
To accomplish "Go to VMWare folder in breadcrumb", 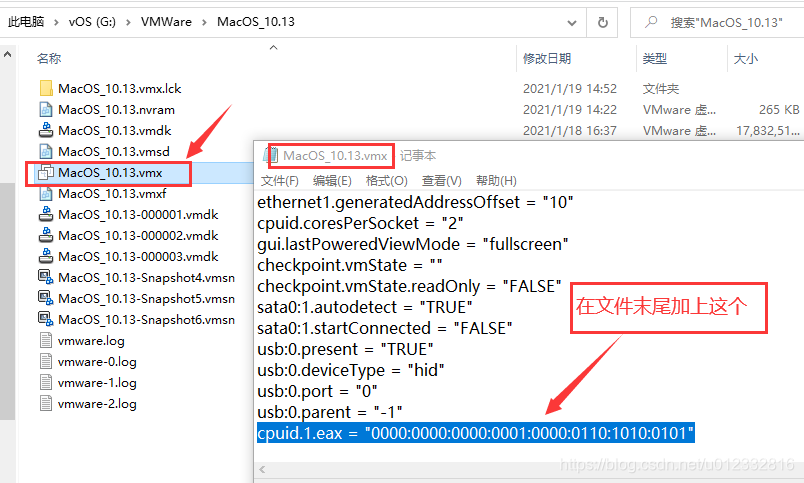I will pos(166,22).
